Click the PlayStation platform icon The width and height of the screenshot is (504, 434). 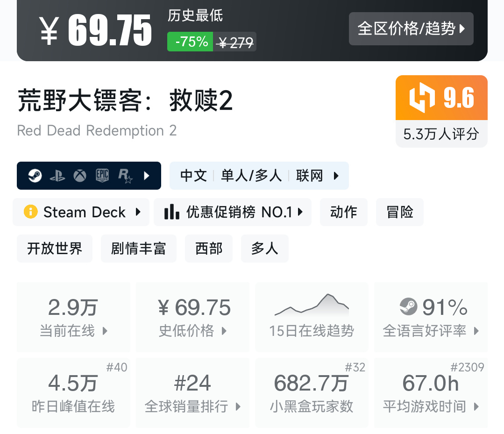(57, 176)
